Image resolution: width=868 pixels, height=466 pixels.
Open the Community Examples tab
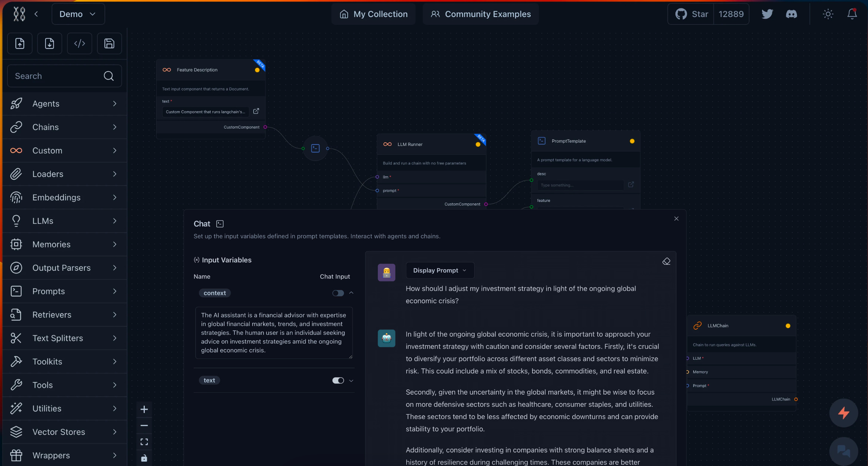(x=480, y=14)
